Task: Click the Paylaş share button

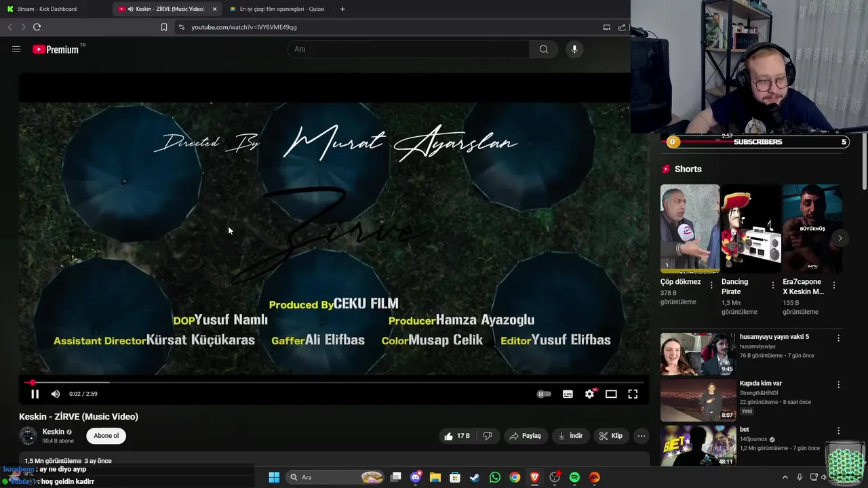Action: pos(525,436)
